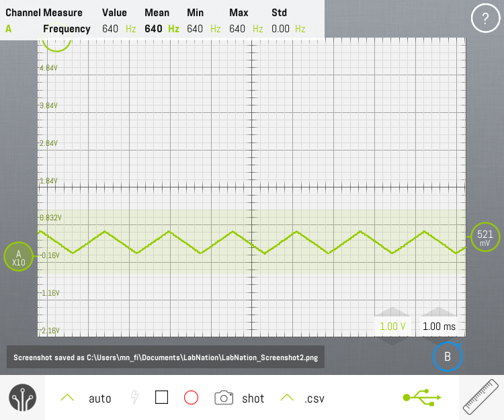Decrease voltage scale below 1.00 V

point(392,340)
